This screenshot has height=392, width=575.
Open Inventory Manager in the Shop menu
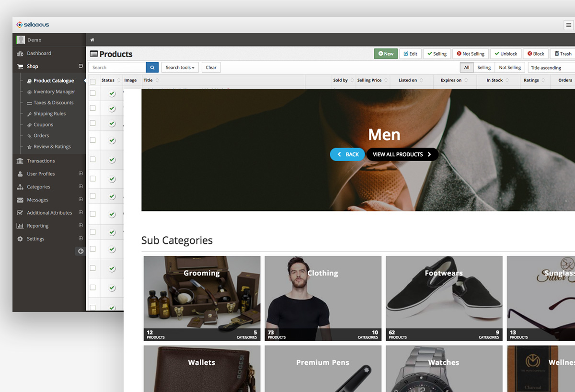click(x=54, y=92)
